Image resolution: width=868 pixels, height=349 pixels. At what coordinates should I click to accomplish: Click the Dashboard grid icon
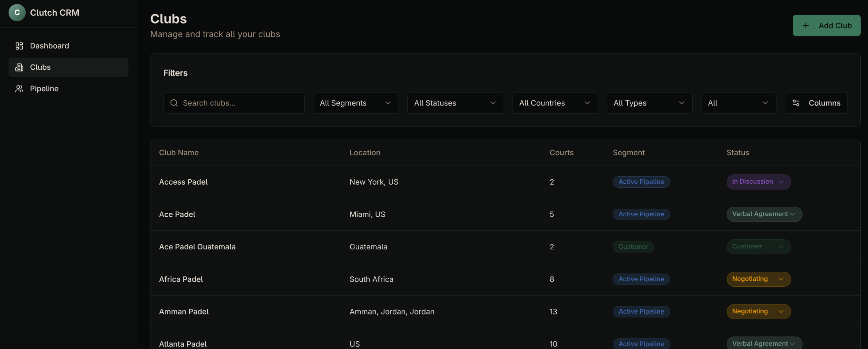19,46
